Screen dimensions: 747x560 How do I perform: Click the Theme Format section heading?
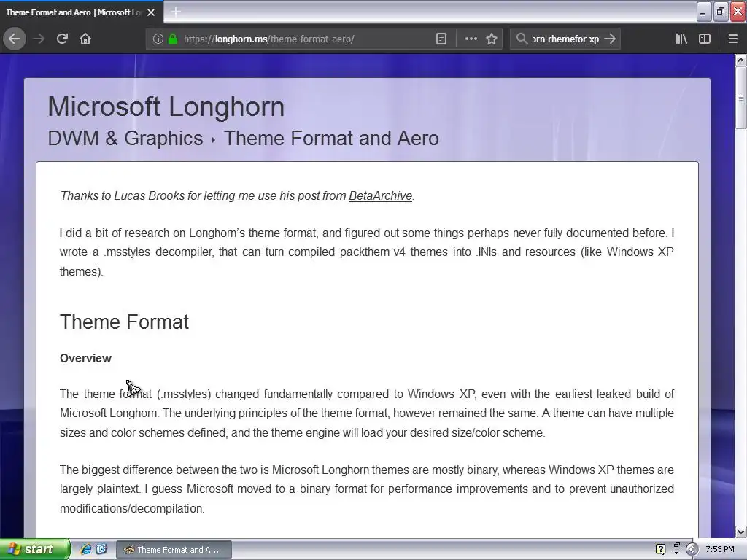pos(124,322)
